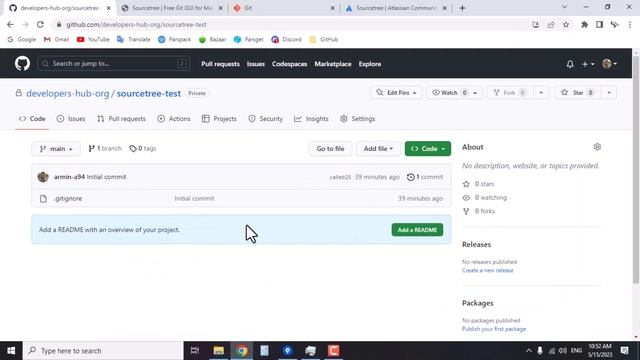
Task: Open the plus create-new menu
Action: [x=588, y=64]
